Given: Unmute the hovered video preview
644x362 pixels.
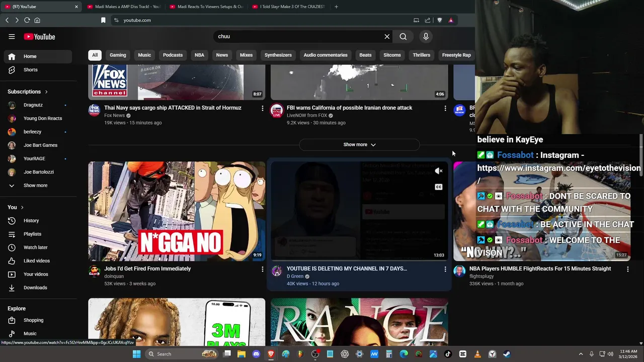Looking at the screenshot, I should [439, 171].
